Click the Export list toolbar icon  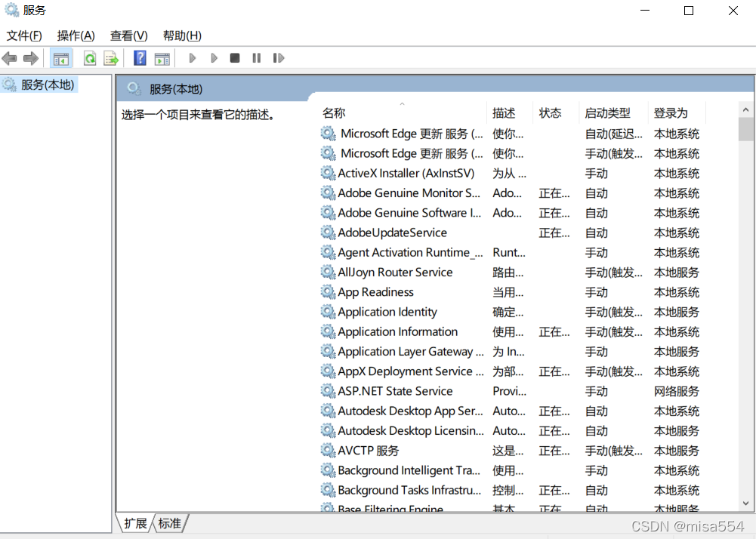[111, 58]
